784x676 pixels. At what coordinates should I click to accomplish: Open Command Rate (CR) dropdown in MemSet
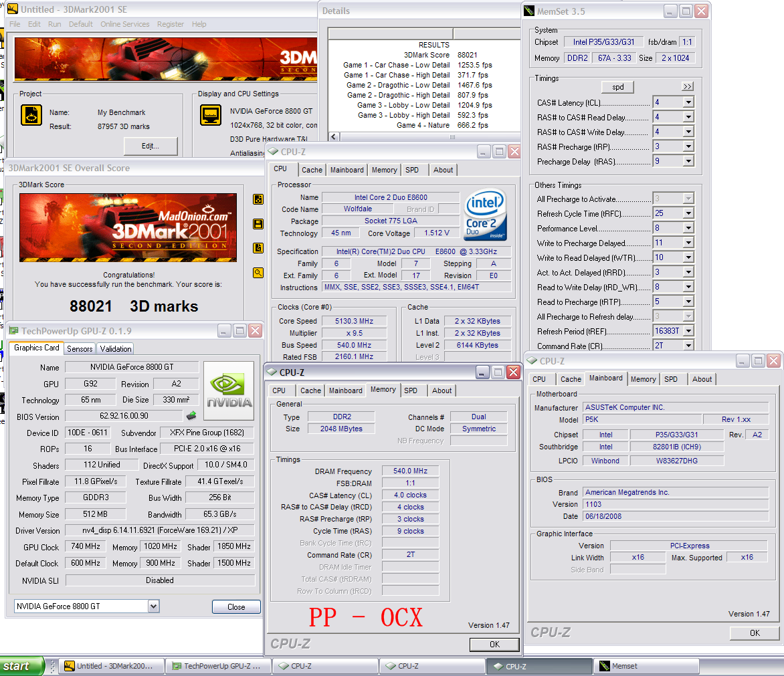688,345
